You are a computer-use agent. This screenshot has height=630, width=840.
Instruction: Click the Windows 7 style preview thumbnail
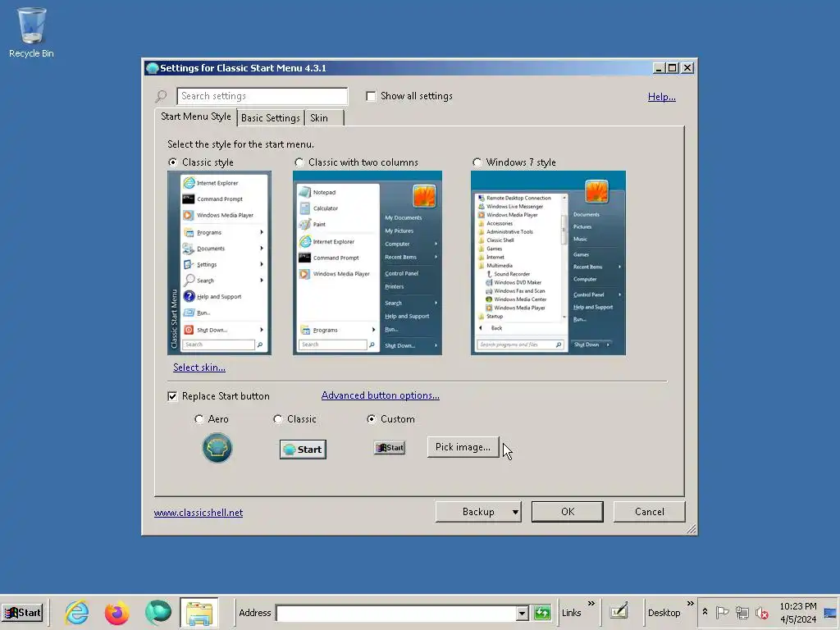click(x=548, y=262)
